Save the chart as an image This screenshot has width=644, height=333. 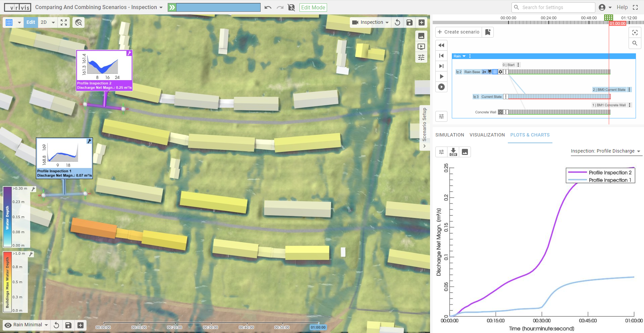pyautogui.click(x=465, y=152)
